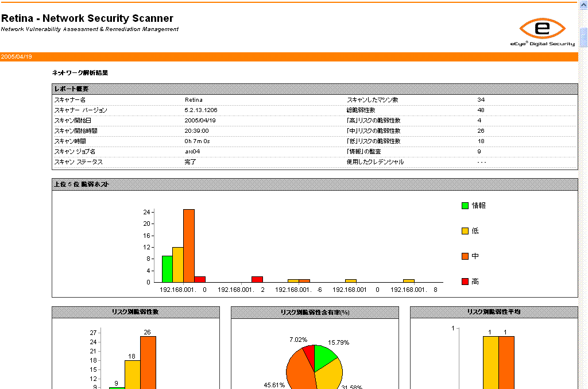Click the スキャナー名 label
The width and height of the screenshot is (588, 389).
69,100
